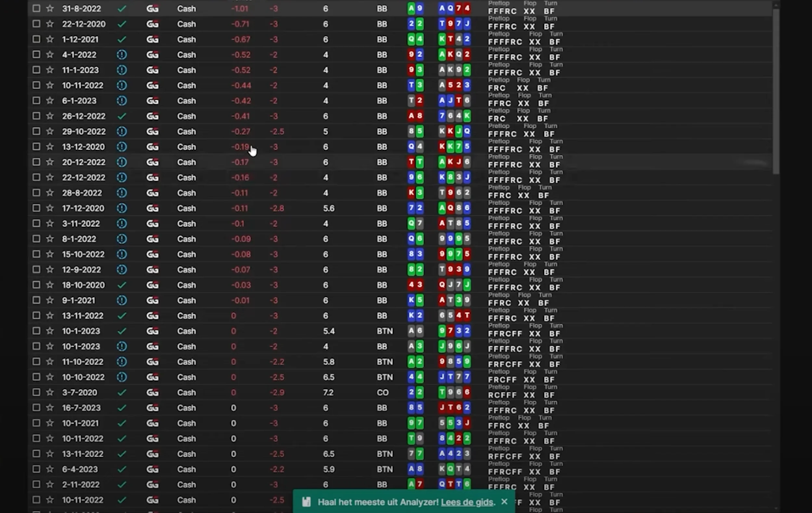Open the 'Lees de gids' link
The width and height of the screenshot is (812, 513).
(467, 502)
